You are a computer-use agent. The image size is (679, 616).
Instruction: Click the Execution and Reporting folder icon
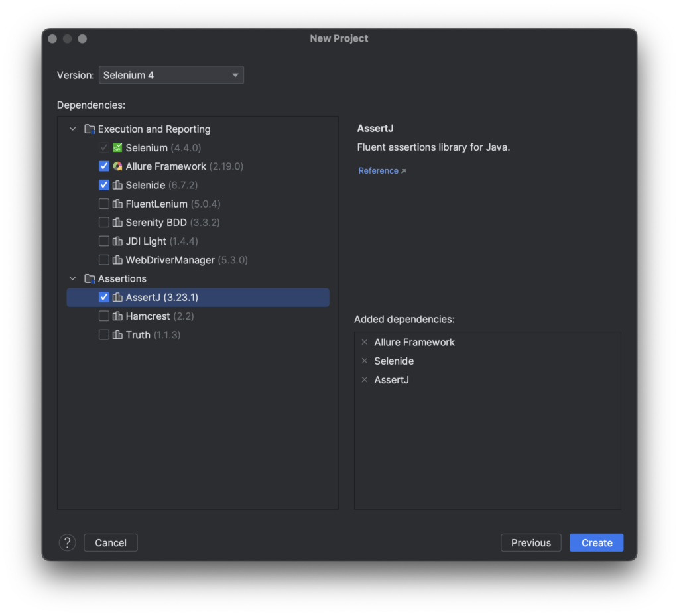[x=90, y=129]
